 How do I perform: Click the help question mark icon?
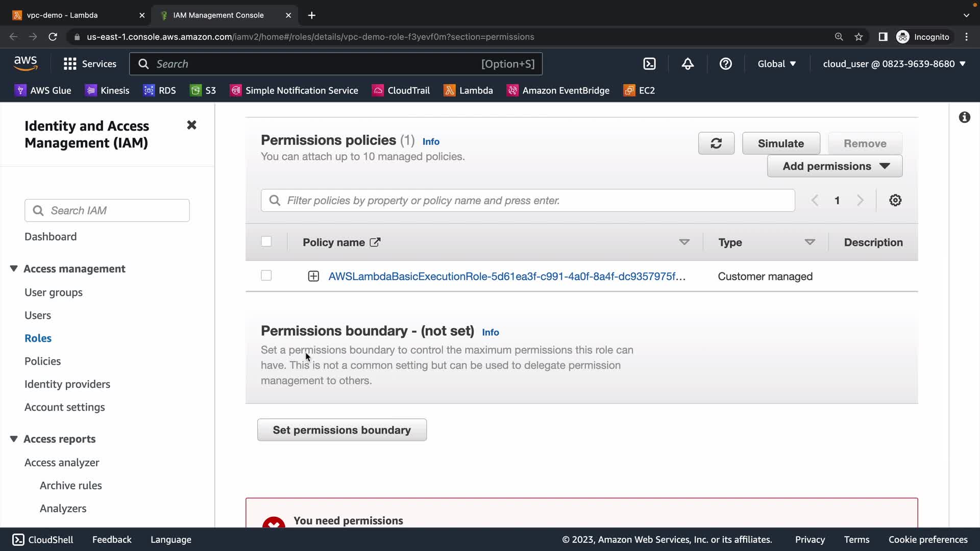pyautogui.click(x=725, y=64)
